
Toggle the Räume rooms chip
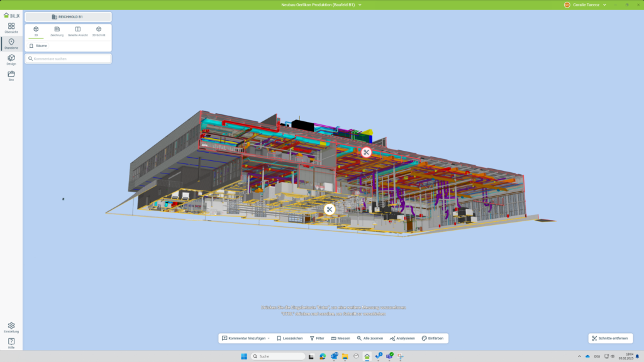tap(38, 46)
